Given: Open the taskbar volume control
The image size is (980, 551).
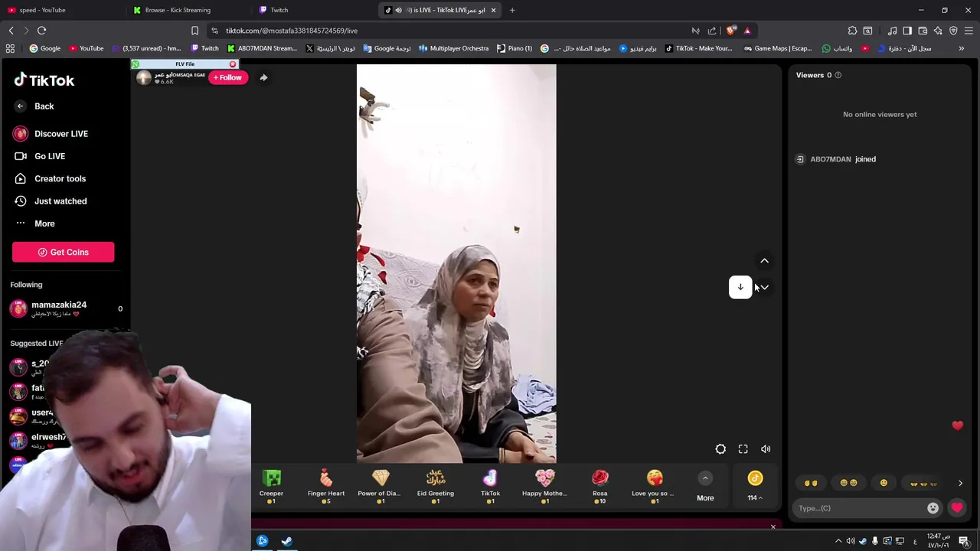Looking at the screenshot, I should 851,541.
